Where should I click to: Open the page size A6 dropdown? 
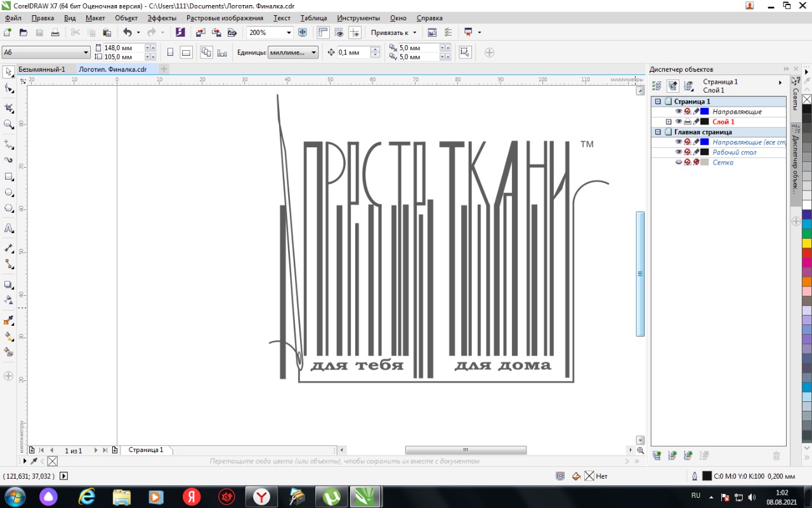point(86,52)
